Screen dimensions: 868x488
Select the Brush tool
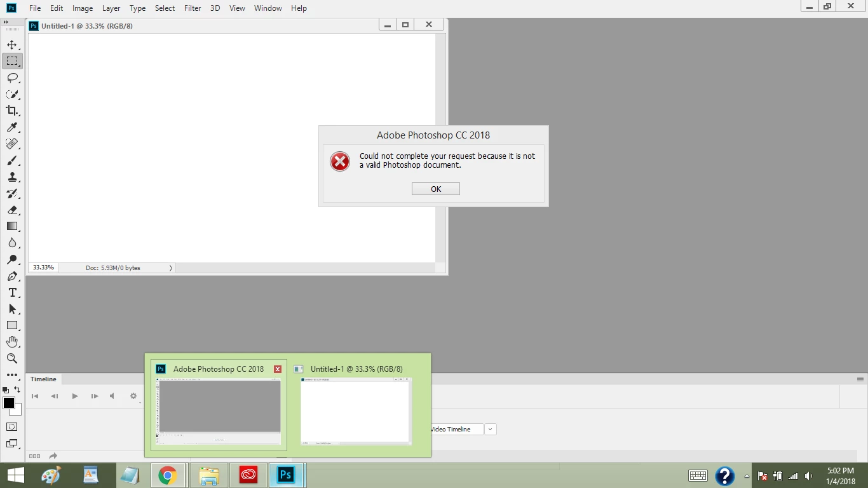[x=12, y=161]
